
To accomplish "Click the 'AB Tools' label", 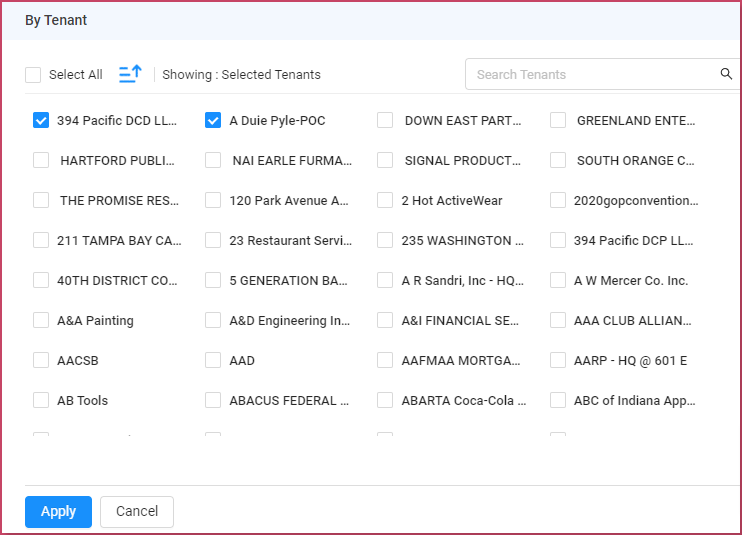I will point(83,401).
